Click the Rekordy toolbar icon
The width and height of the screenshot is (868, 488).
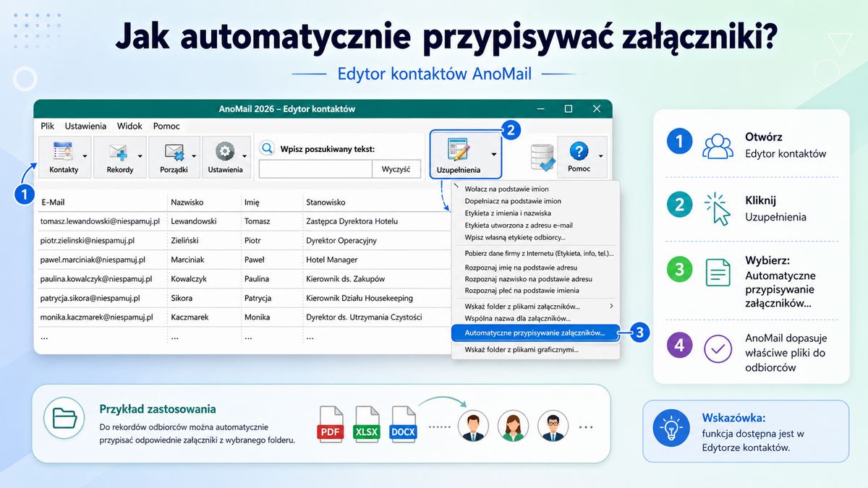coord(118,153)
